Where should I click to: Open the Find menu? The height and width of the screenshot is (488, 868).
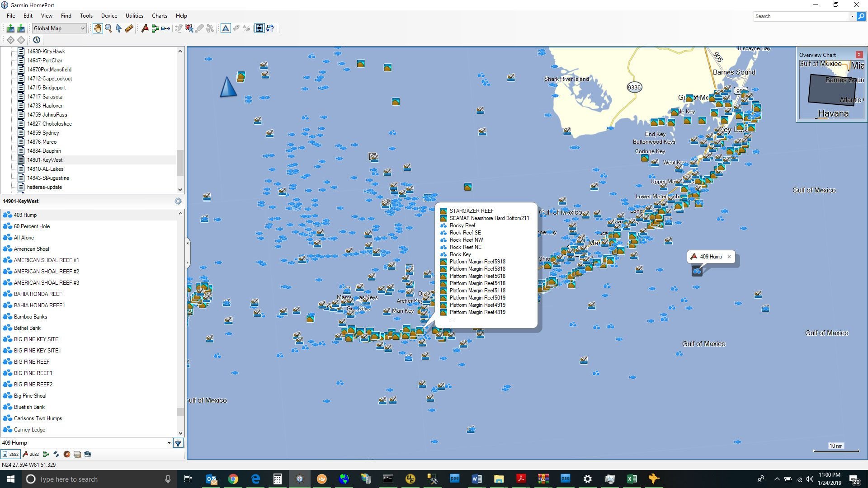pyautogui.click(x=66, y=16)
